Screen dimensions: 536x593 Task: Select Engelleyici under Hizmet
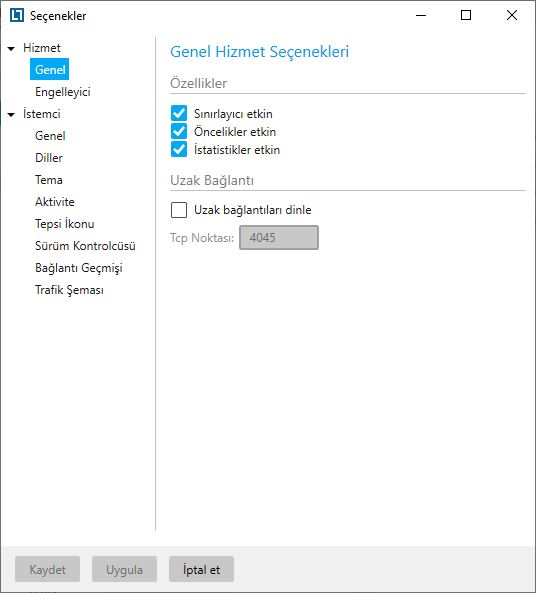63,92
